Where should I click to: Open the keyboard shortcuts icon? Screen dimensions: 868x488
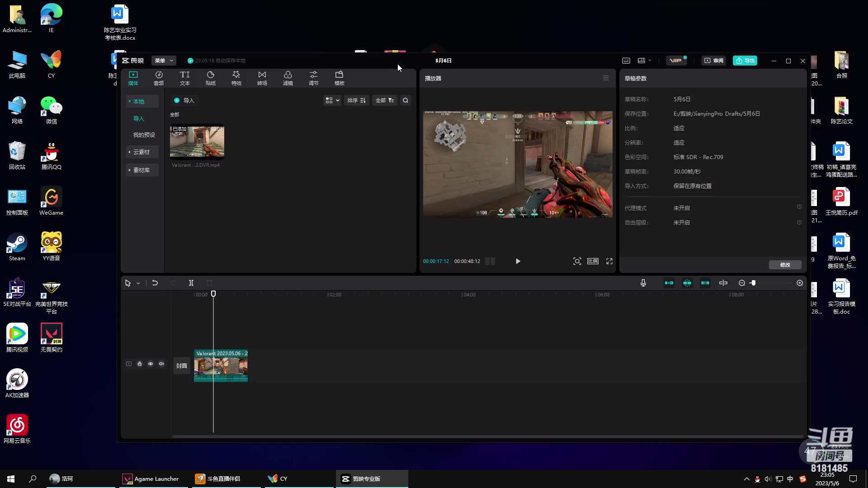click(x=626, y=61)
